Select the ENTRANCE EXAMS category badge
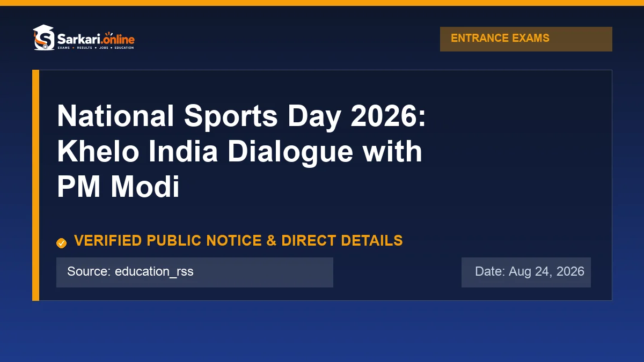This screenshot has width=644, height=362. click(526, 39)
